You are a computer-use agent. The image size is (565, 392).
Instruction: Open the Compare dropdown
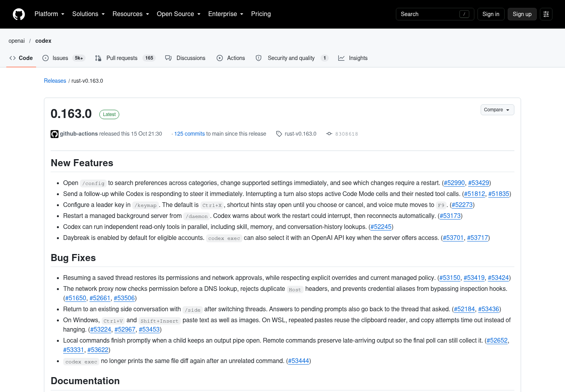point(497,110)
